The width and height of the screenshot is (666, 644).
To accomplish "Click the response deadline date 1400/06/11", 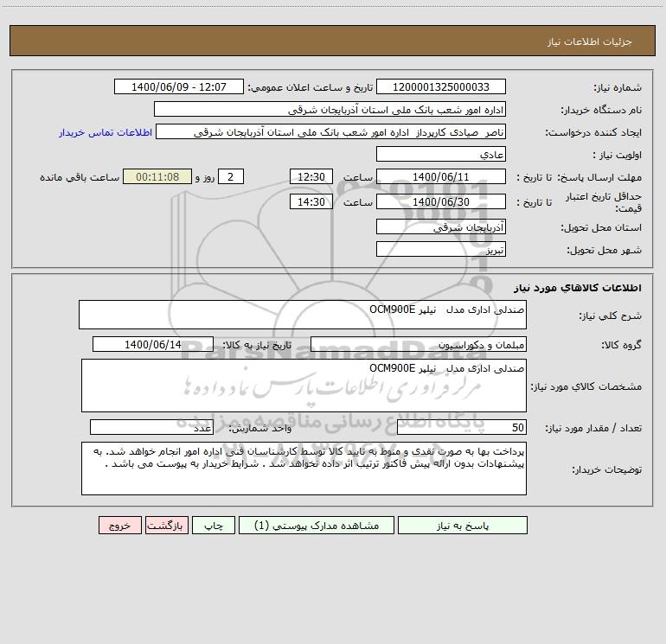I will point(441,177).
